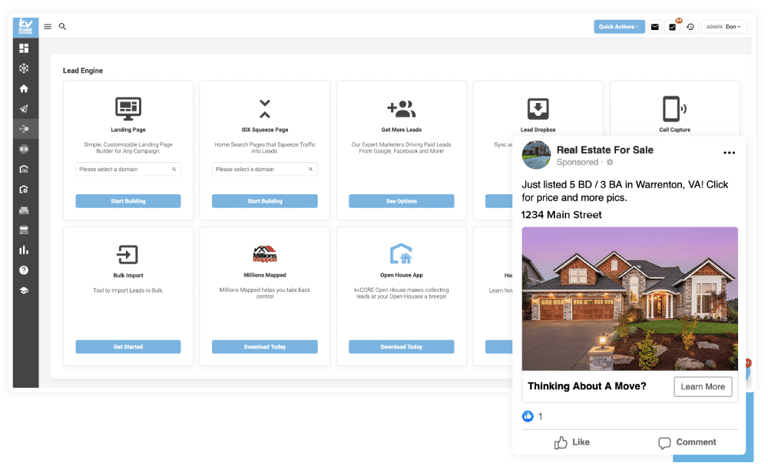Open the bar chart reports icon in sidebar
The width and height of the screenshot is (768, 473).
[x=24, y=250]
